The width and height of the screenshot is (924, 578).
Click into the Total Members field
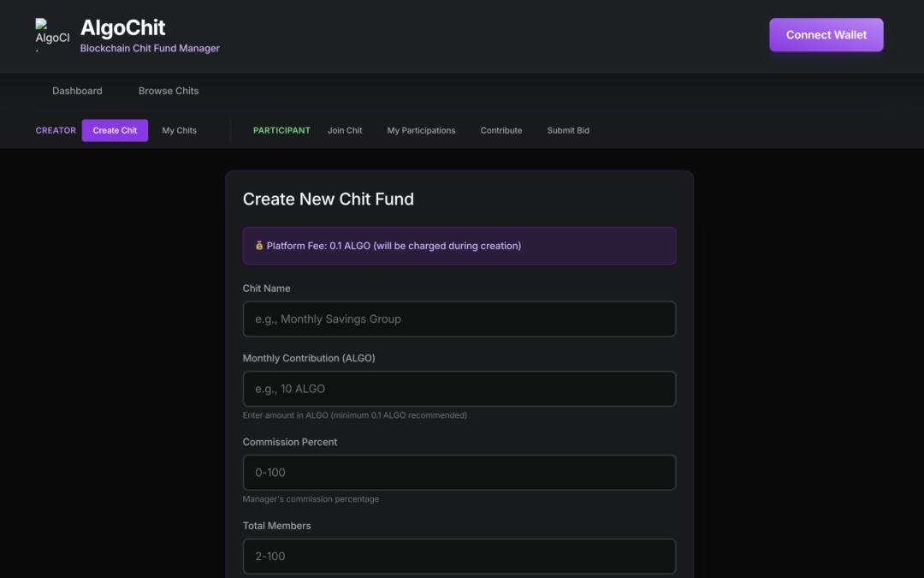459,556
